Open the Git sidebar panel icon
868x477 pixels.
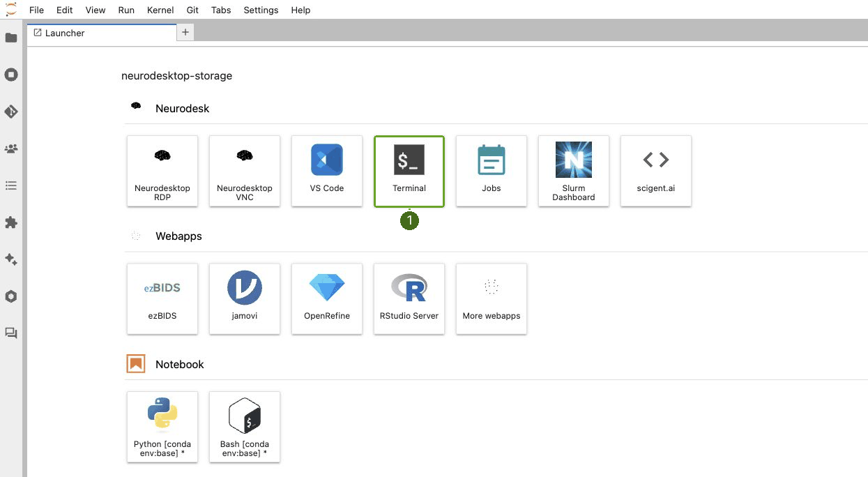coord(11,112)
